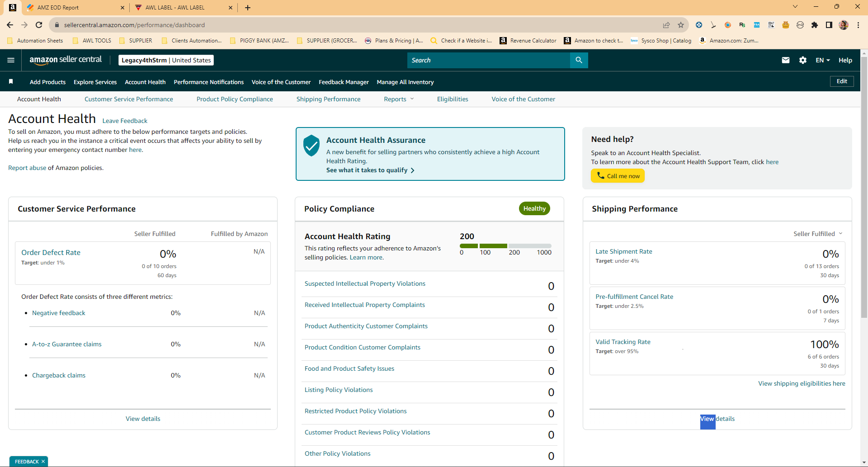Click the Account Health Rating progress bar
The image size is (868, 467).
[x=505, y=246]
